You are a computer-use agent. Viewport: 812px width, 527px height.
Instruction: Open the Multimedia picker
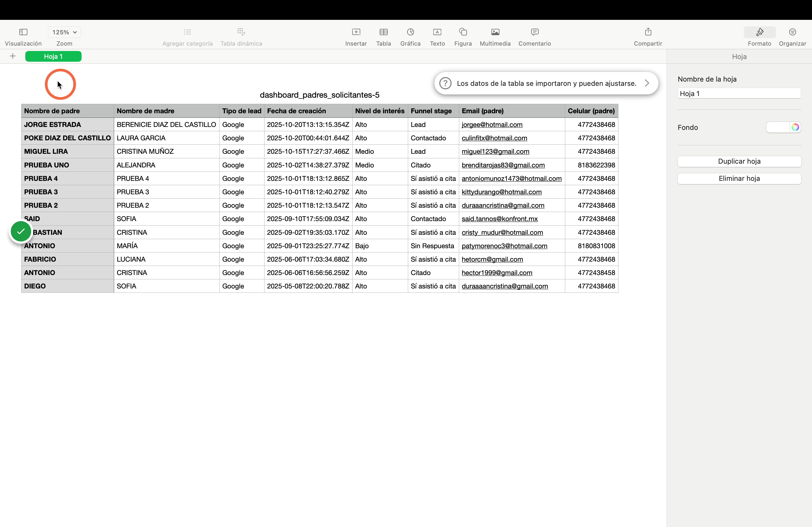tap(495, 32)
